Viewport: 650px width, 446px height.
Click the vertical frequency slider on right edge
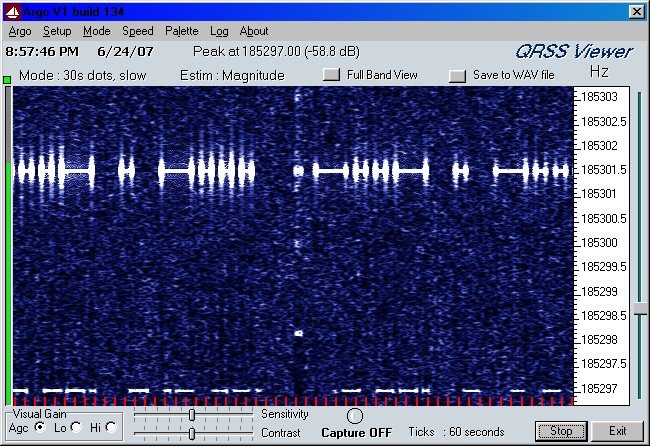(640, 309)
